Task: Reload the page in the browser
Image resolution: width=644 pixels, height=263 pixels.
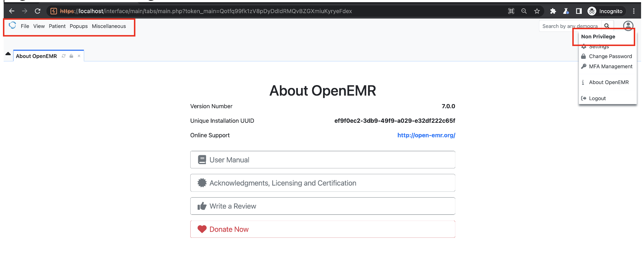Action: click(37, 11)
